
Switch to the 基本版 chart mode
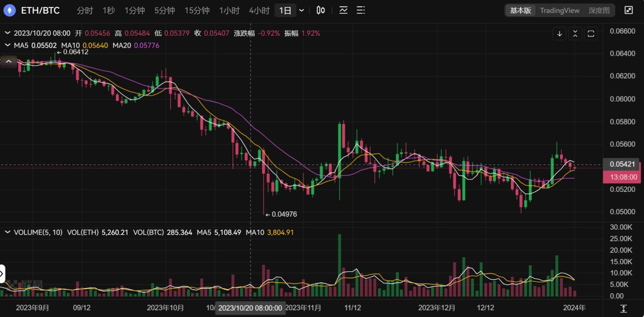point(520,10)
